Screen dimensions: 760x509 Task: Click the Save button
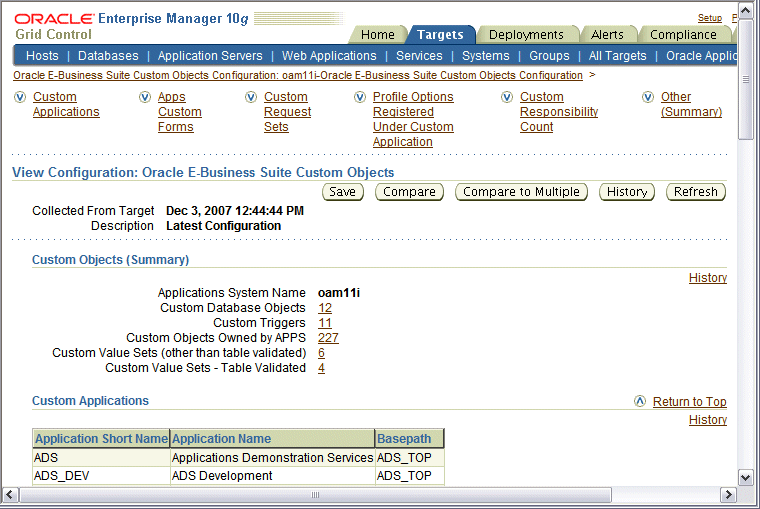[x=343, y=192]
